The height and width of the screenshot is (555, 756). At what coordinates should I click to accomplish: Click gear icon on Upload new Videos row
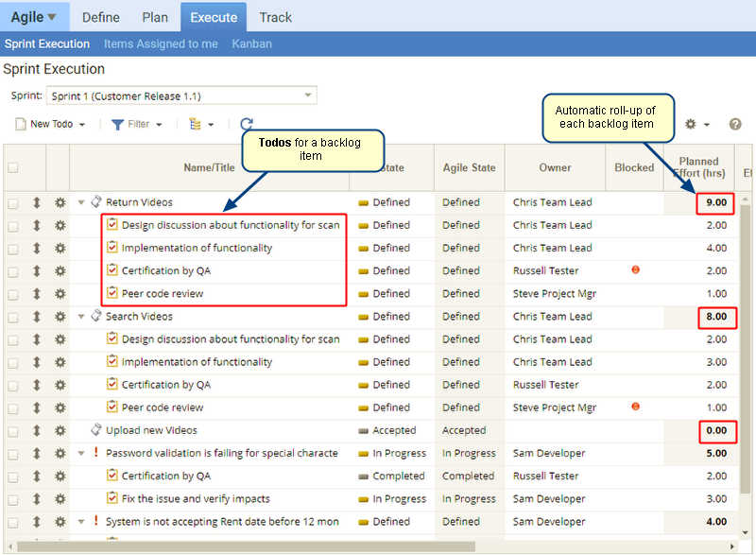click(x=60, y=430)
